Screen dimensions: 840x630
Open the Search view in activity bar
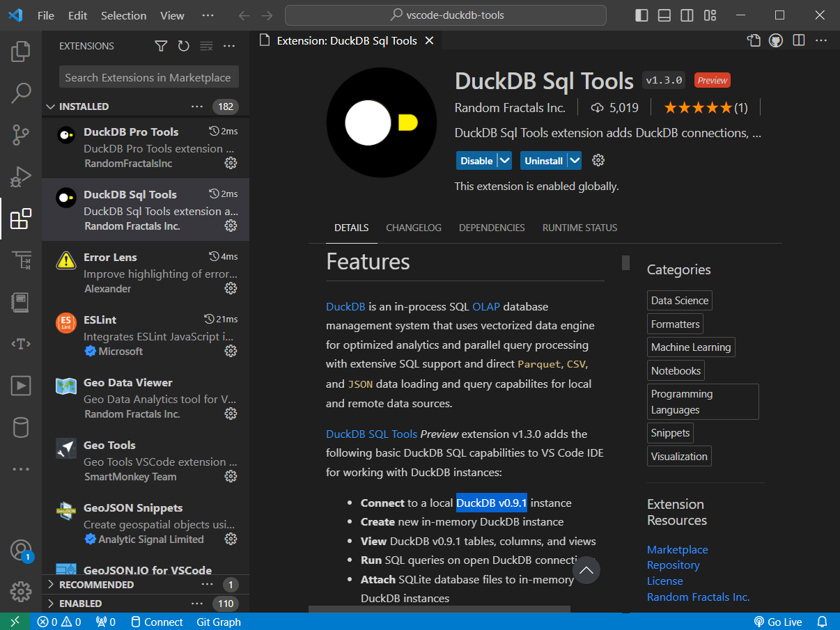21,93
